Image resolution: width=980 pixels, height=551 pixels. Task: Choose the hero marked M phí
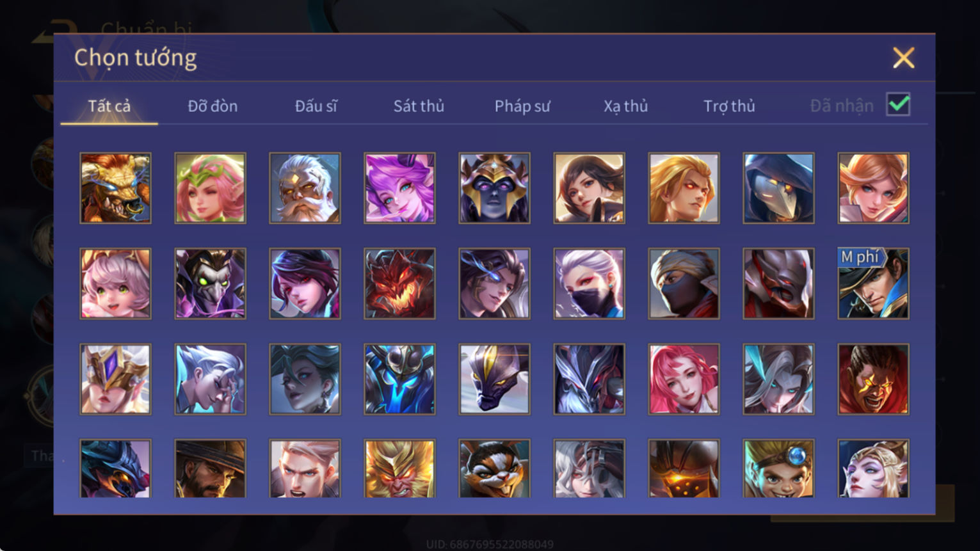(x=873, y=283)
